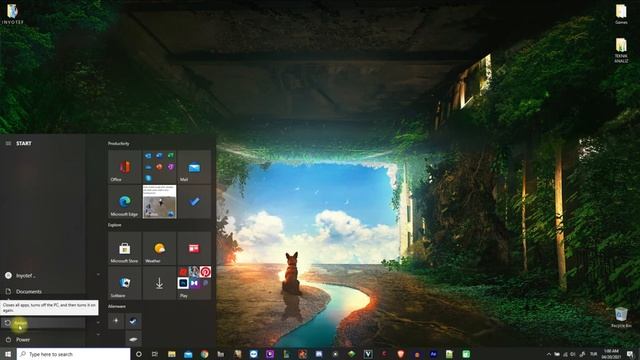This screenshot has width=640, height=360.
Task: Open the Play folder tile
Action: (x=194, y=283)
